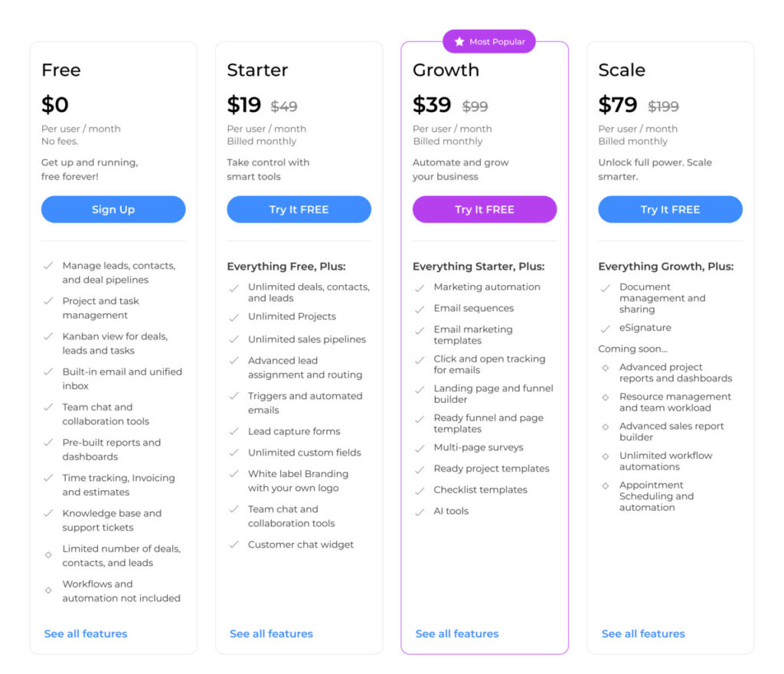The height and width of the screenshot is (674, 784).
Task: Click checkmark icon beside Unlimited Projects
Action: [234, 317]
